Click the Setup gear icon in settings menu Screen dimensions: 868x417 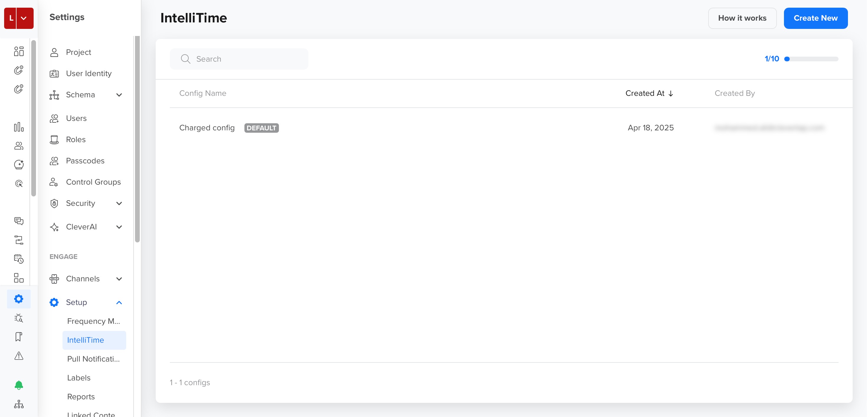[54, 302]
